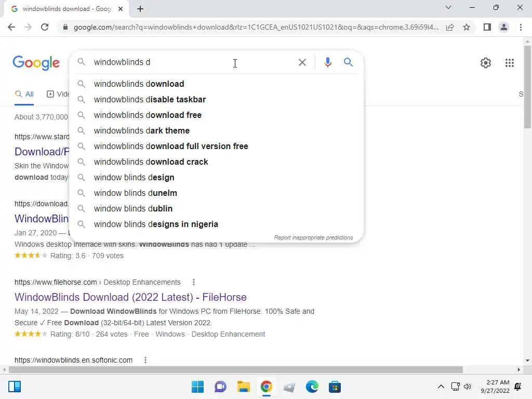Image resolution: width=532 pixels, height=399 pixels.
Task: Choose suggestion 'windowblinds disable taskbar'
Action: coord(216,99)
